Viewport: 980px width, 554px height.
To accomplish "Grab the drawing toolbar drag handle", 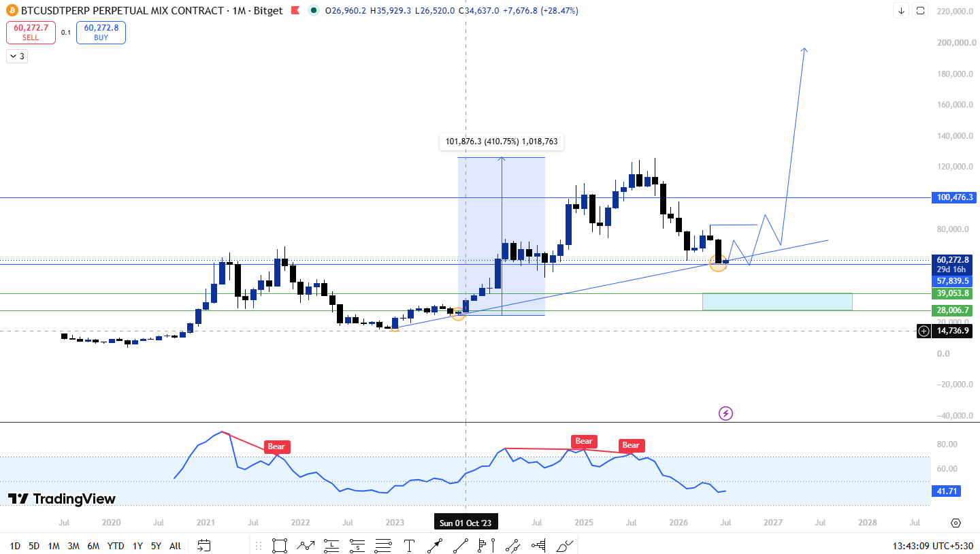I will click(258, 545).
